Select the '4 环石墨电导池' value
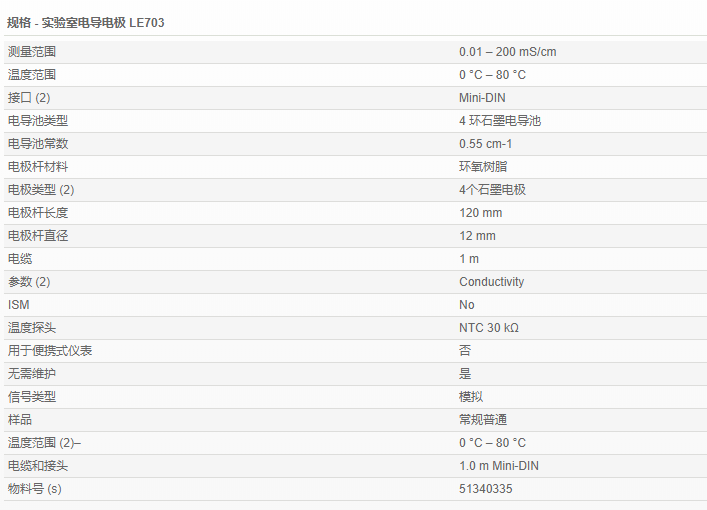Screen dimensions: 707x510 (500, 121)
